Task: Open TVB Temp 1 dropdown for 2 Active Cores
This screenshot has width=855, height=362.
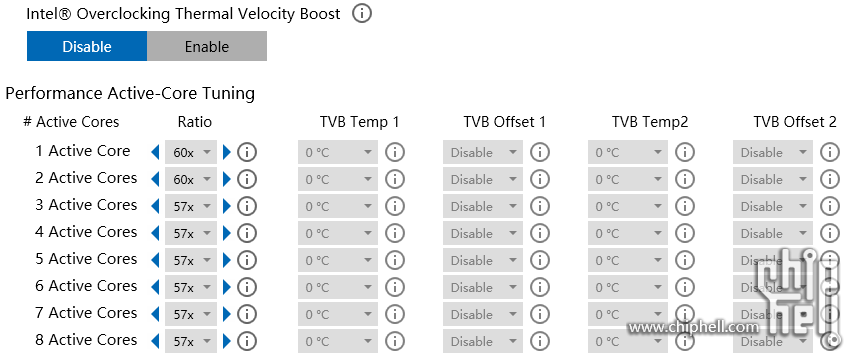Action: 338,179
